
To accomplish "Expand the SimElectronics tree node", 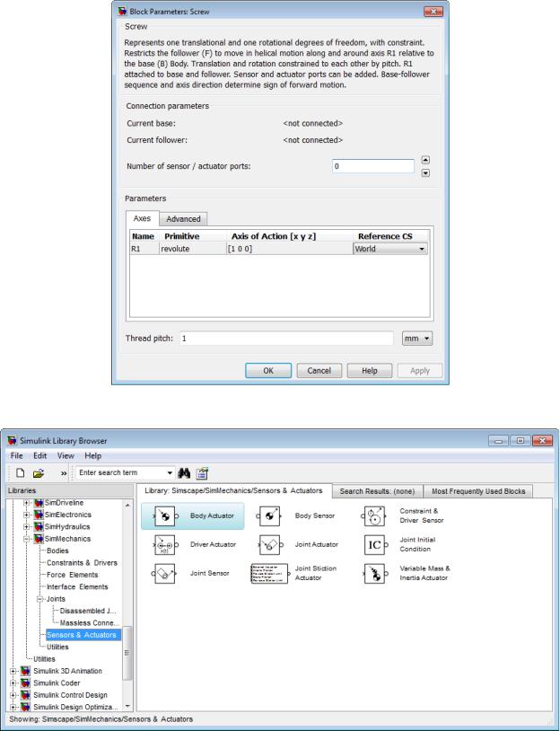I will 27,515.
